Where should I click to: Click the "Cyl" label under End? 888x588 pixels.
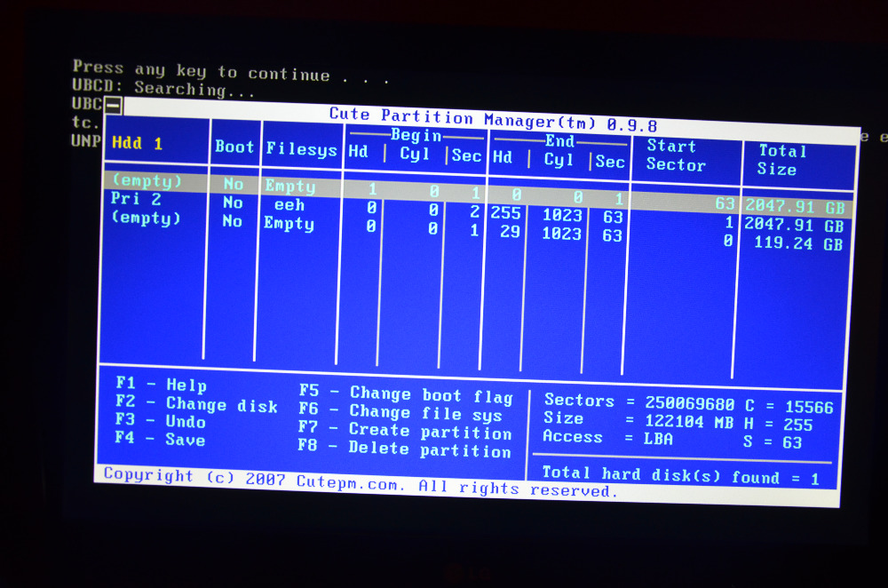click(559, 160)
